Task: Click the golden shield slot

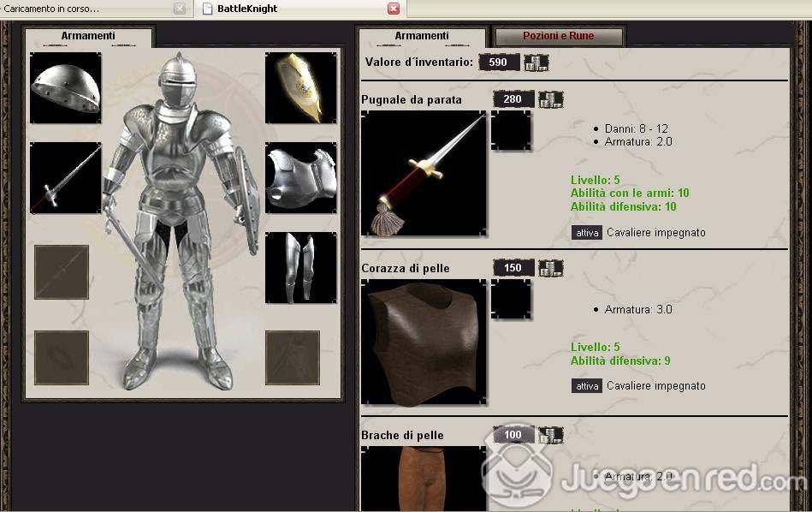Action: [x=300, y=88]
